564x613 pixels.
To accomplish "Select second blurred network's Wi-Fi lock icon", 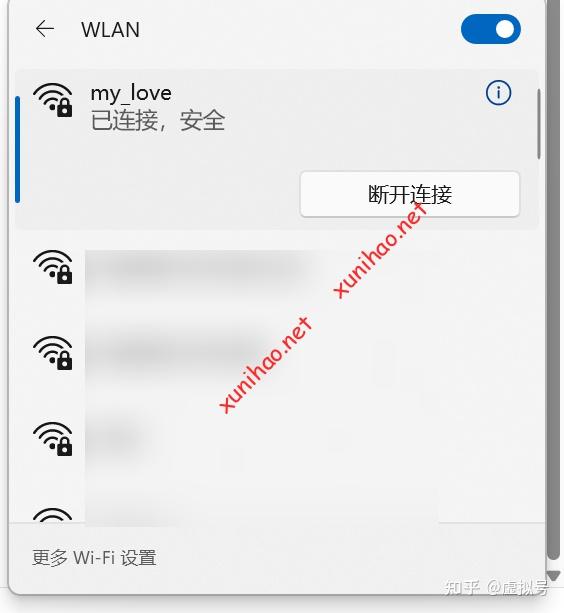I will (53, 353).
